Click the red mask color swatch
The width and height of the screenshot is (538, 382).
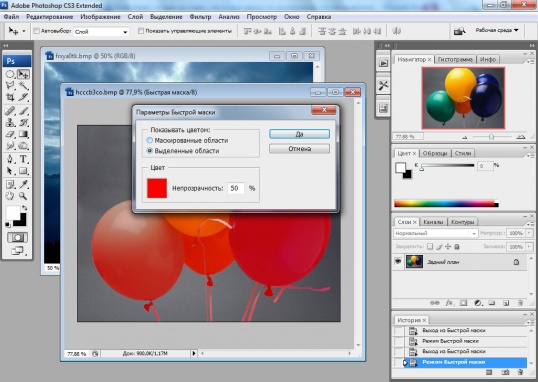[157, 188]
